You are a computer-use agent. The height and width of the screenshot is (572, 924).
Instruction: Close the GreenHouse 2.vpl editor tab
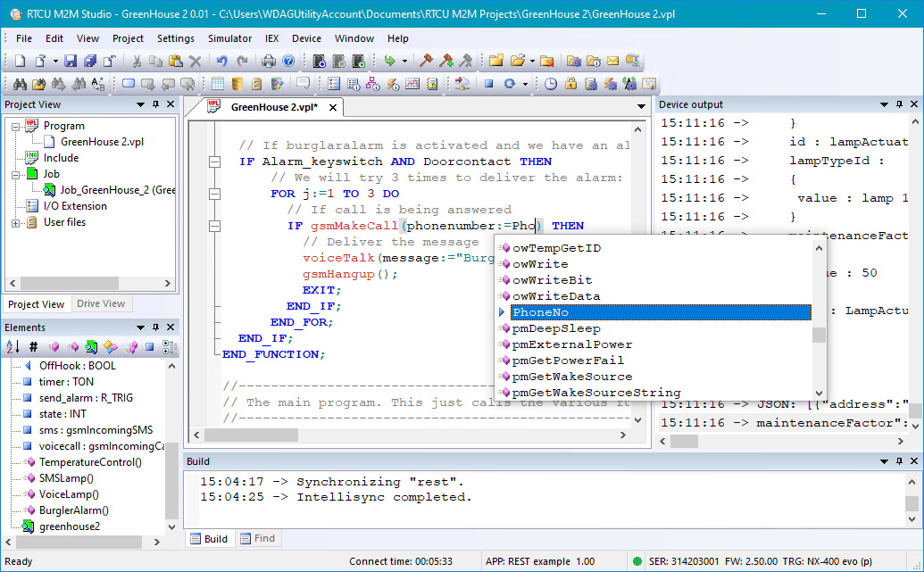tap(333, 107)
